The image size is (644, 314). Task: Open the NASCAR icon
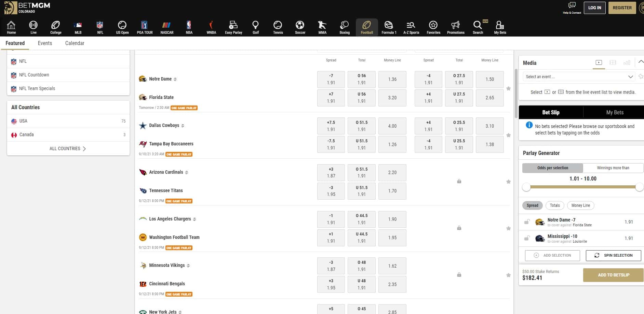(x=167, y=27)
